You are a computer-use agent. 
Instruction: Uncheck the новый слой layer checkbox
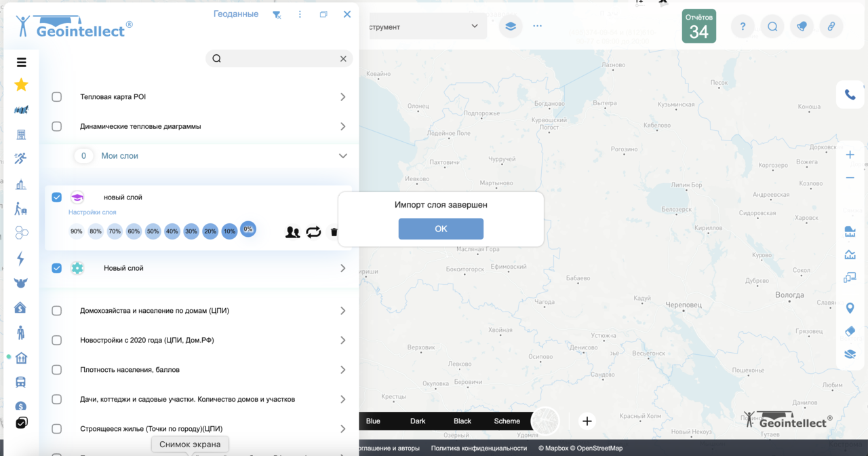coord(56,197)
